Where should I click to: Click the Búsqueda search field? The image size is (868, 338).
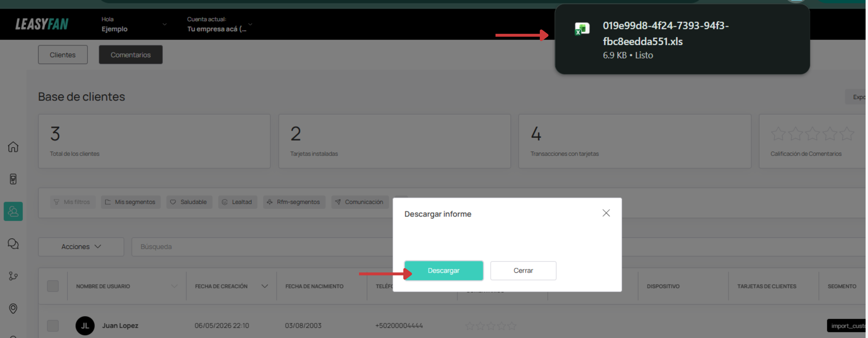point(262,247)
